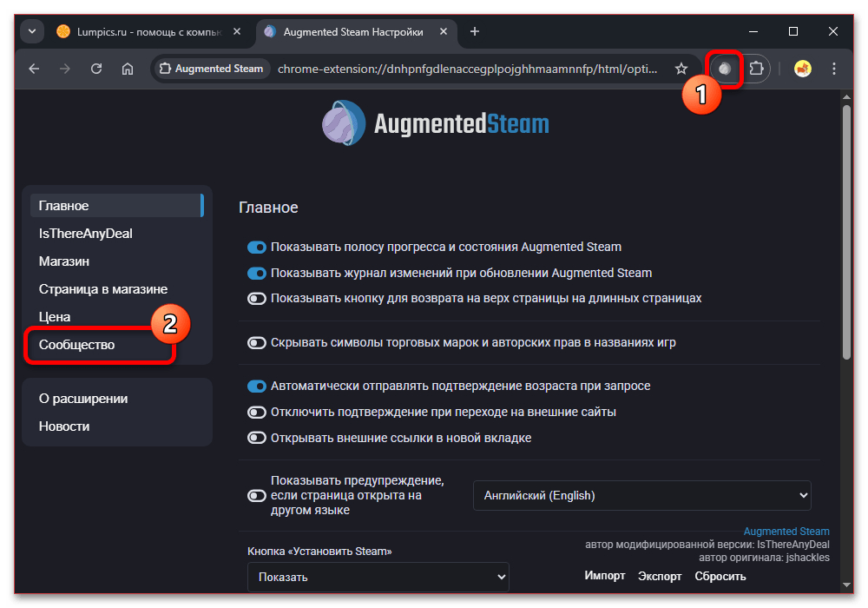Enable Показывать предупреждение о другом языке
This screenshot has height=608, width=868.
point(257,496)
